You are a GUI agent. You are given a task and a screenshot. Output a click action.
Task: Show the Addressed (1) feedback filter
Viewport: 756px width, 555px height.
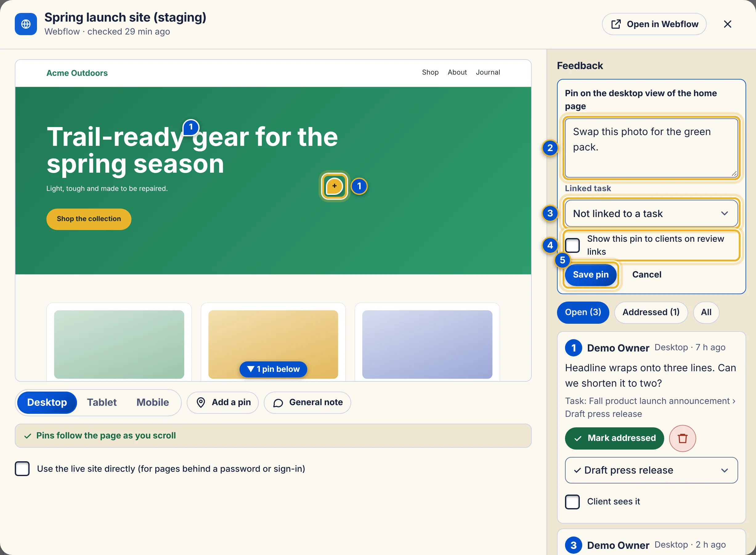651,312
